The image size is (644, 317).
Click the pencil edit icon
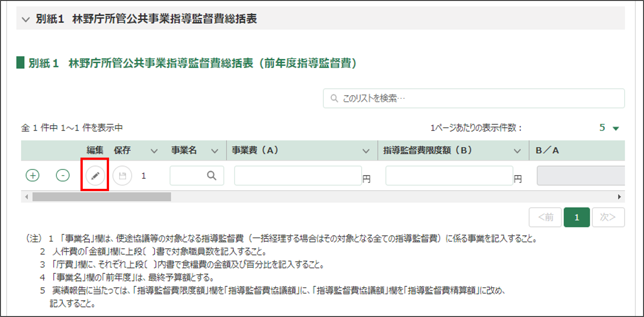pyautogui.click(x=95, y=176)
